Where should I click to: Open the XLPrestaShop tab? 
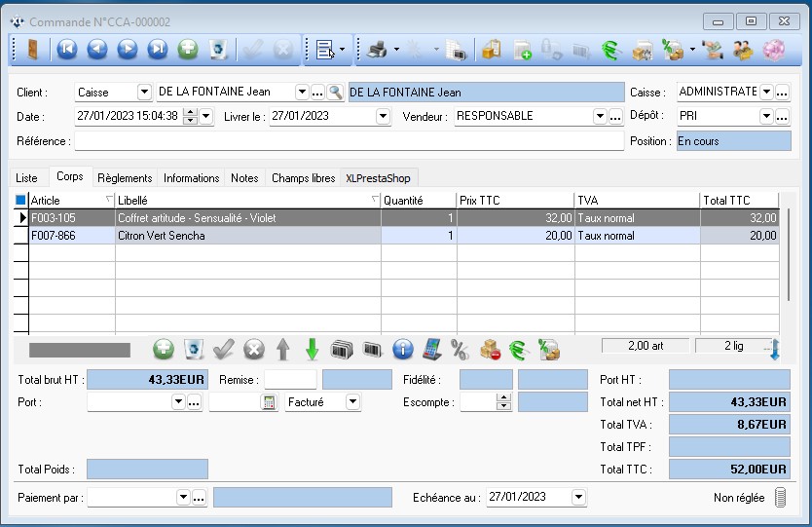click(x=379, y=177)
